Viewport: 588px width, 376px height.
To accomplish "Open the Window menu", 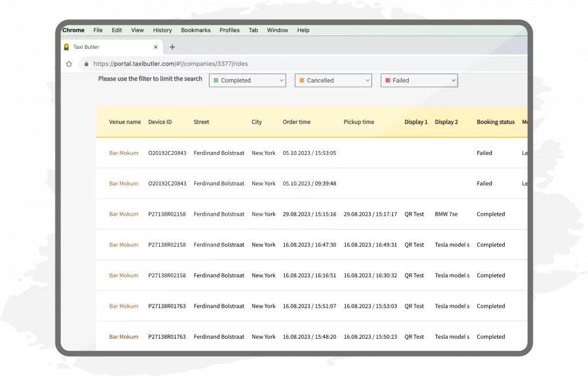I will [277, 30].
